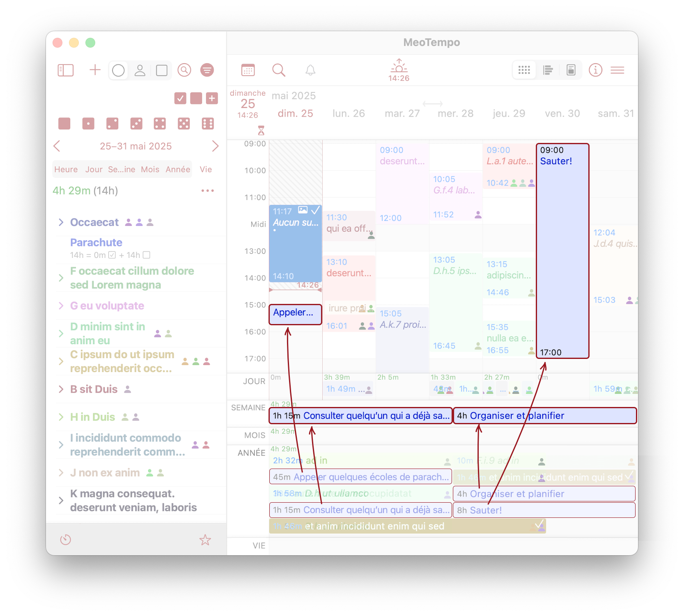Open the Parachute project title

[96, 242]
